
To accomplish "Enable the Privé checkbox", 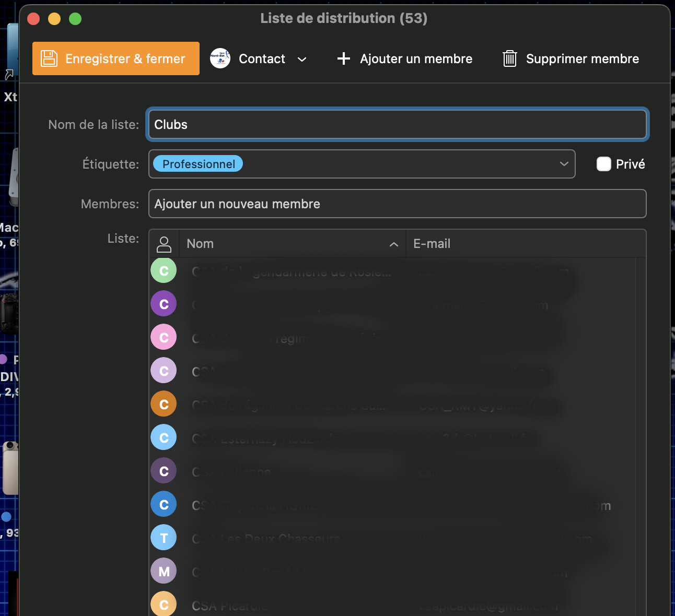I will 604,164.
